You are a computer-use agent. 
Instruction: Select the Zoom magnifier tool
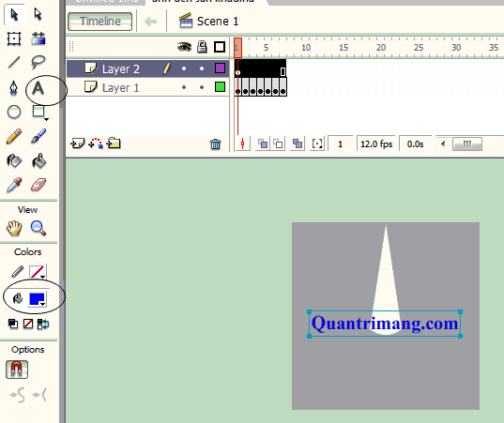coord(38,228)
